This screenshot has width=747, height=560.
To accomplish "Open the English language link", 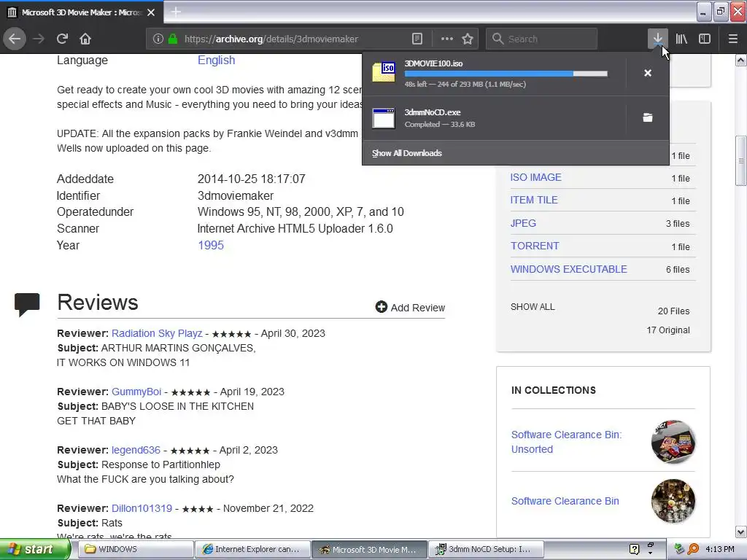I will pyautogui.click(x=216, y=60).
